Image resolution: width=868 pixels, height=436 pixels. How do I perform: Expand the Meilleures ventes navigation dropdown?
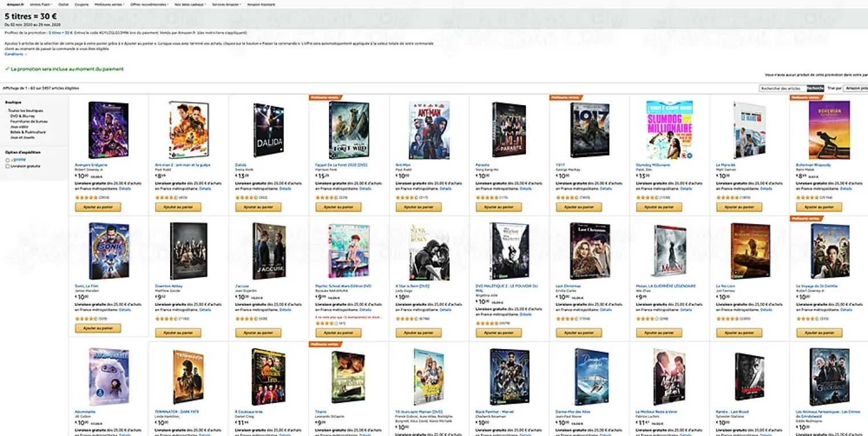click(x=109, y=4)
